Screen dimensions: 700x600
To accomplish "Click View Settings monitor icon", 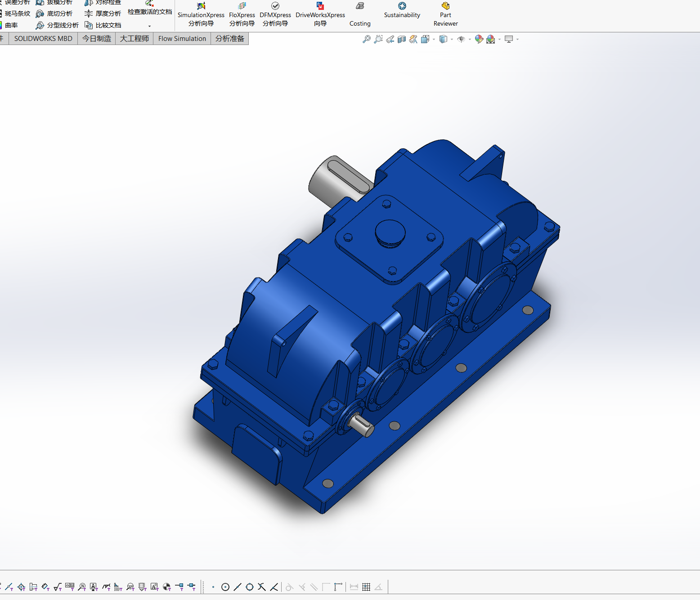I will (x=509, y=39).
